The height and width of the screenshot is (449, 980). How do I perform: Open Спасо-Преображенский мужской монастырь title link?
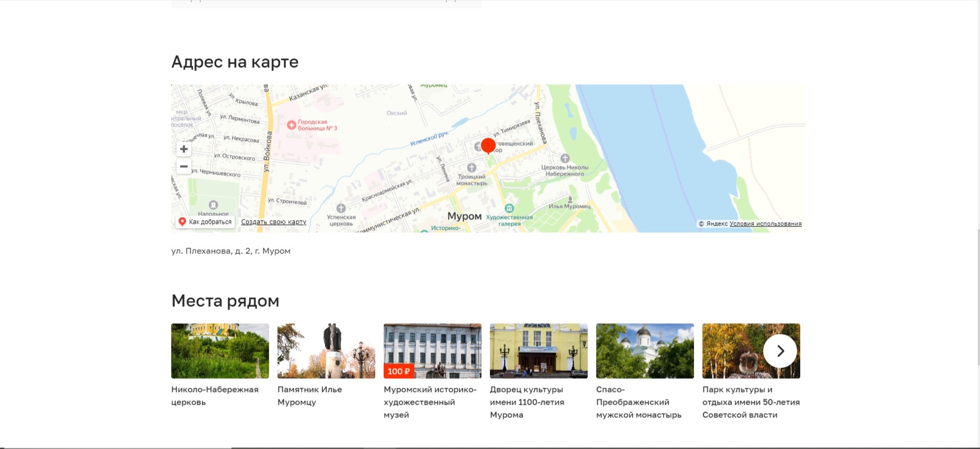coord(639,402)
